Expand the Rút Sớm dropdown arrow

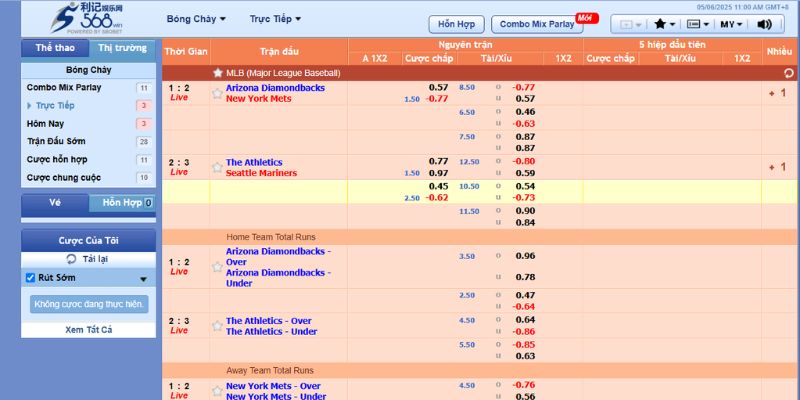click(143, 279)
